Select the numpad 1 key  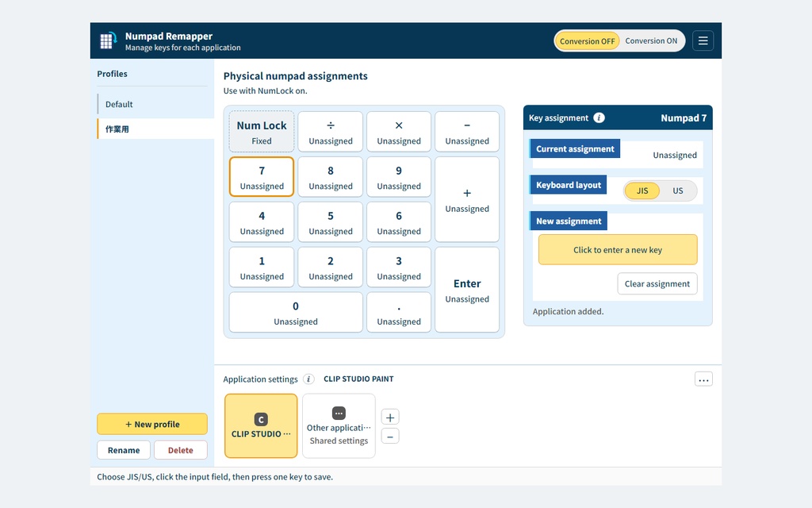pyautogui.click(x=262, y=267)
